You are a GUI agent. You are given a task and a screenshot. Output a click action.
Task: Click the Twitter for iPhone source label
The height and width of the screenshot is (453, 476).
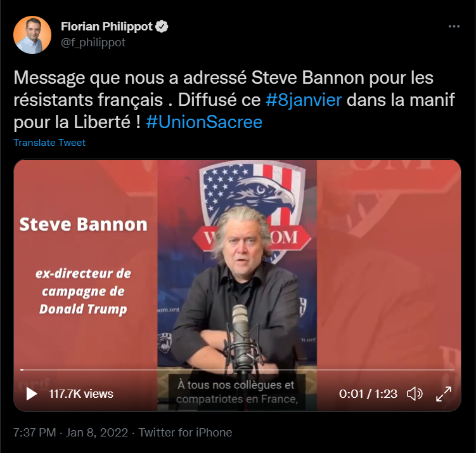185,432
